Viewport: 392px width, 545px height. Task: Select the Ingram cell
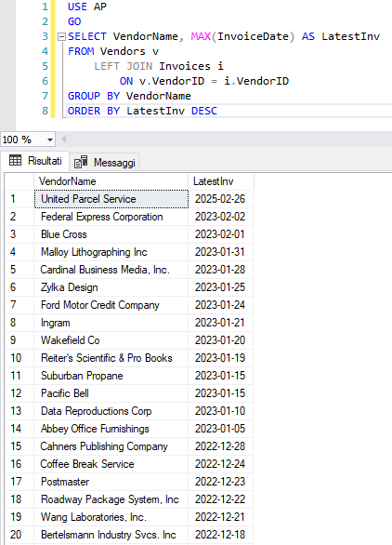[x=111, y=323]
